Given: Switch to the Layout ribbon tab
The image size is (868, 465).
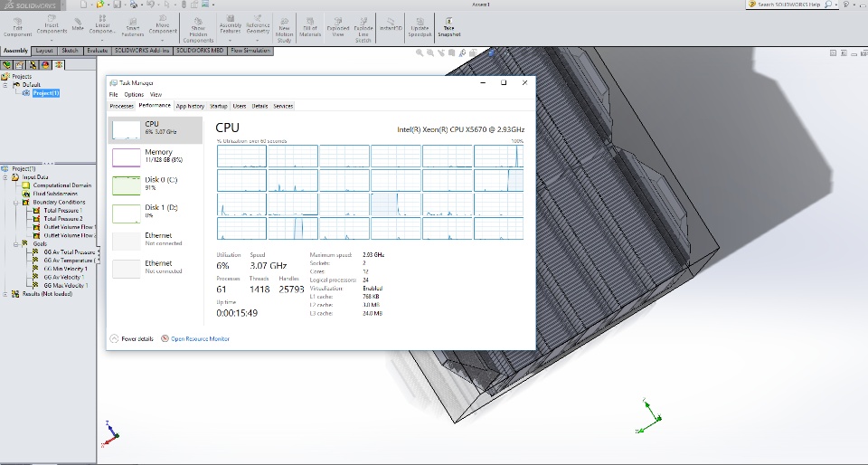Looking at the screenshot, I should pos(44,51).
